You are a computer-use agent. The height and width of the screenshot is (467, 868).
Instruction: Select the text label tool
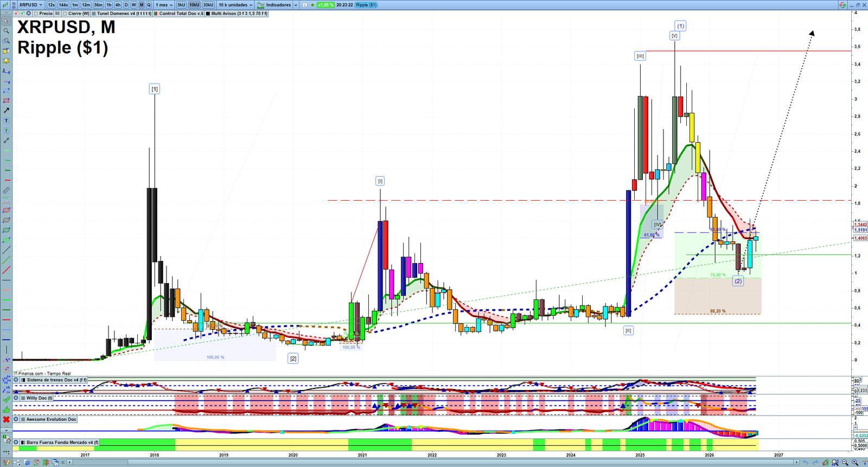pyautogui.click(x=6, y=120)
